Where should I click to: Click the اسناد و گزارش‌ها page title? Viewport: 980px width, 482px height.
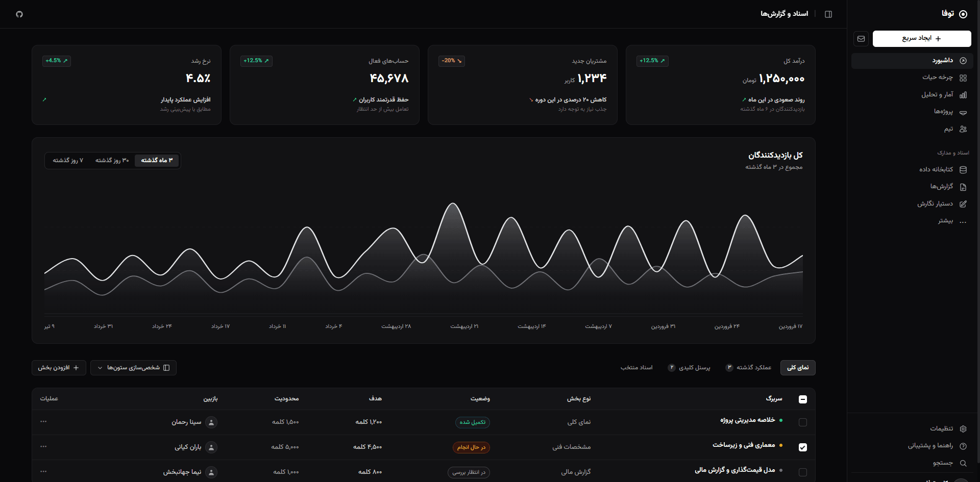click(x=785, y=14)
